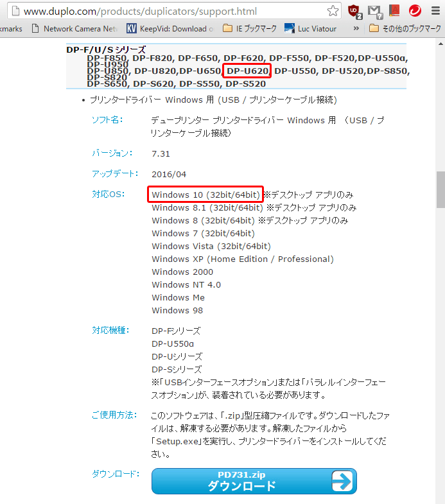Click the vertical scrollbar thumb
Screen dimensions: 445x504
[x=441, y=189]
